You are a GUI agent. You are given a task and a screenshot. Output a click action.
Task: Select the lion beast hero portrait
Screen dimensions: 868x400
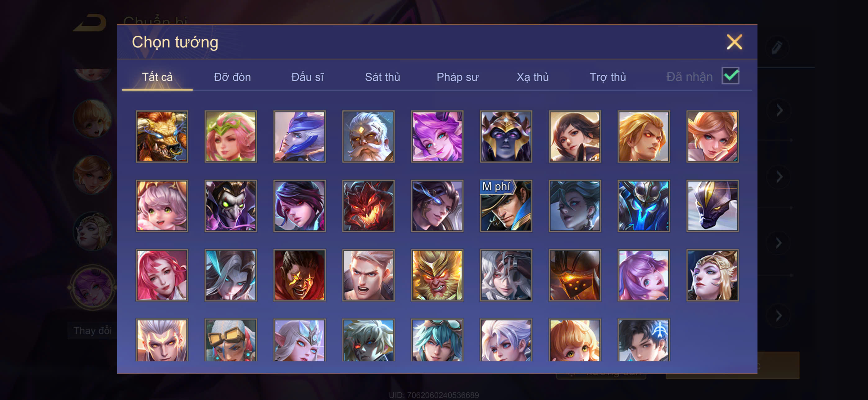click(162, 136)
